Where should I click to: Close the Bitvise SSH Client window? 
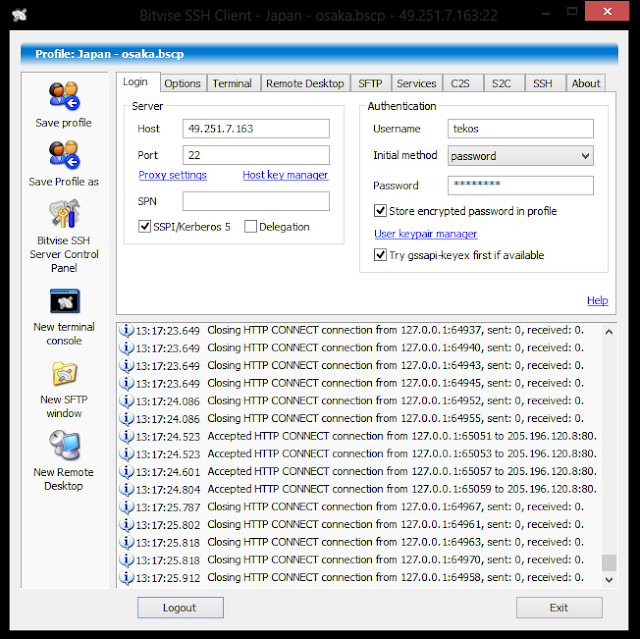[607, 11]
